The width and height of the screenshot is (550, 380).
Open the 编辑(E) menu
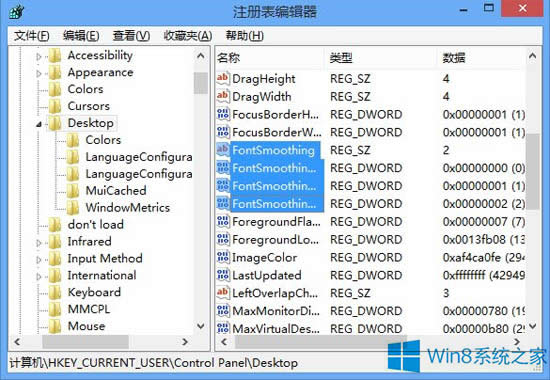[81, 35]
